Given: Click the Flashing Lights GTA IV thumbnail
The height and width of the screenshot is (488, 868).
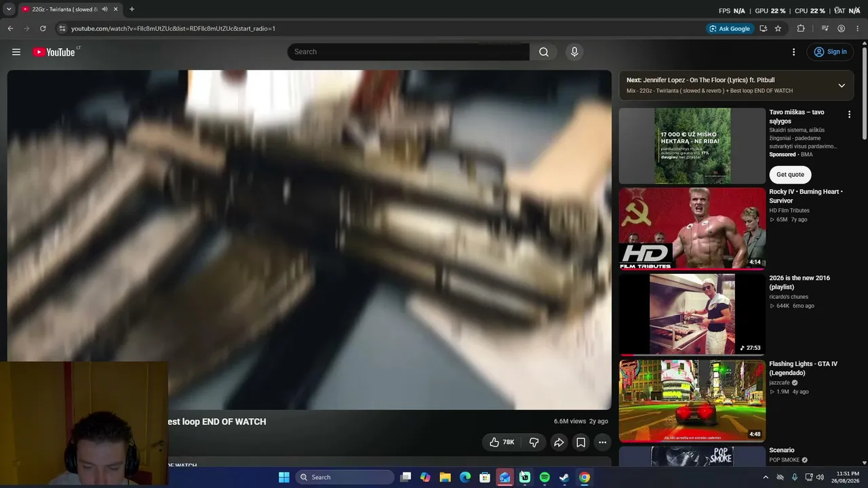Looking at the screenshot, I should point(692,401).
